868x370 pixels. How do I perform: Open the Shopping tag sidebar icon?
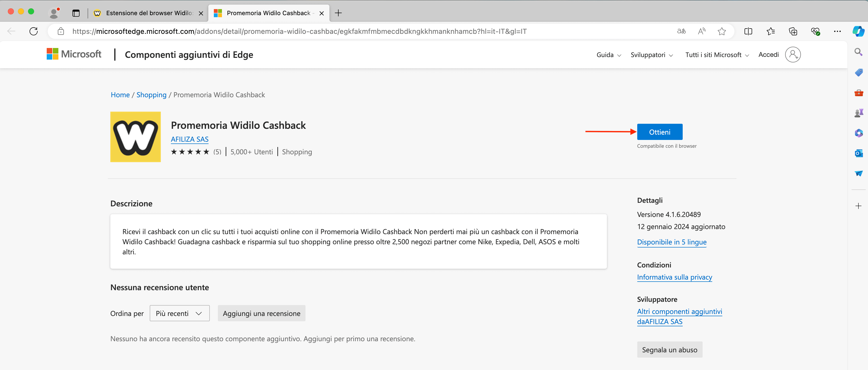tap(858, 72)
